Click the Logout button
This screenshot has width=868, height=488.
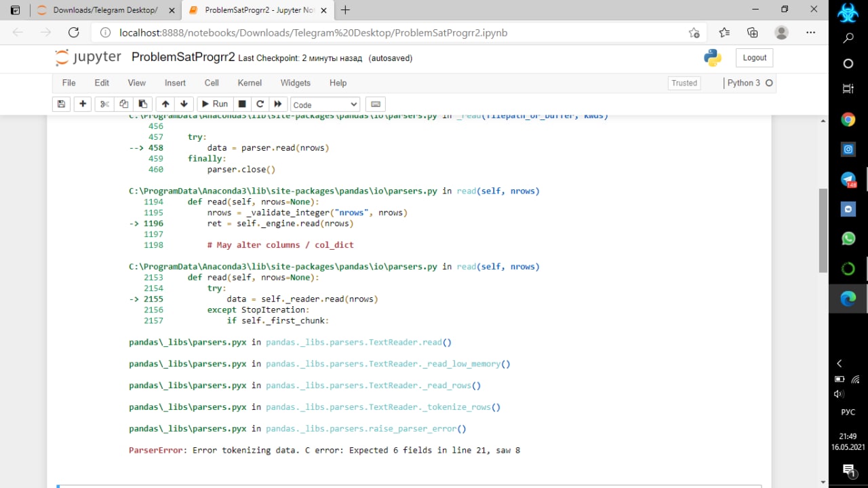click(x=754, y=58)
